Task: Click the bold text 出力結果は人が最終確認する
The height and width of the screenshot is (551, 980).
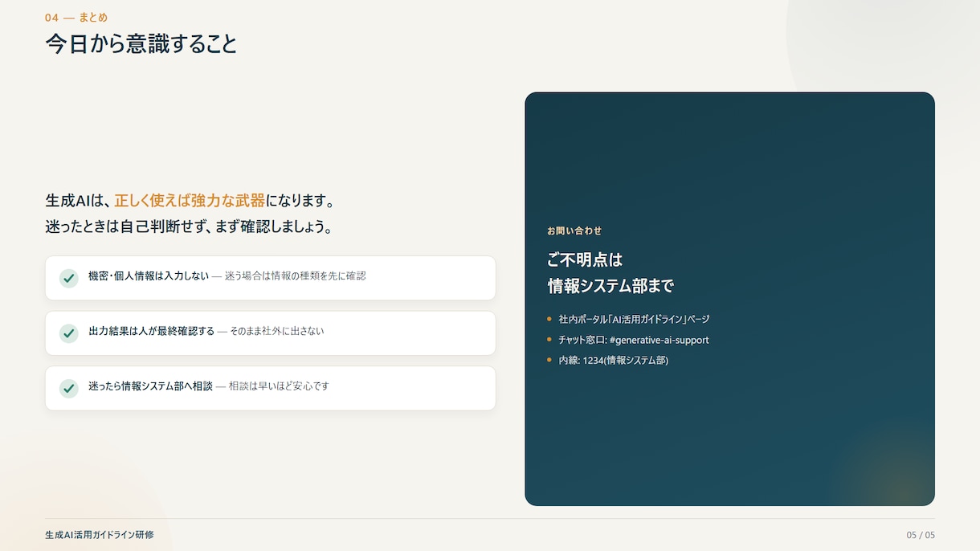Action: tap(152, 331)
